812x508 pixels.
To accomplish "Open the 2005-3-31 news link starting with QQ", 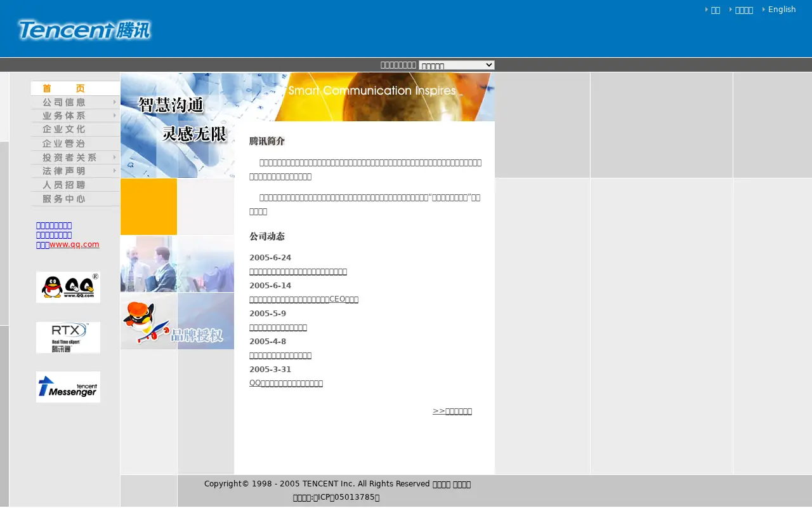I will [286, 384].
